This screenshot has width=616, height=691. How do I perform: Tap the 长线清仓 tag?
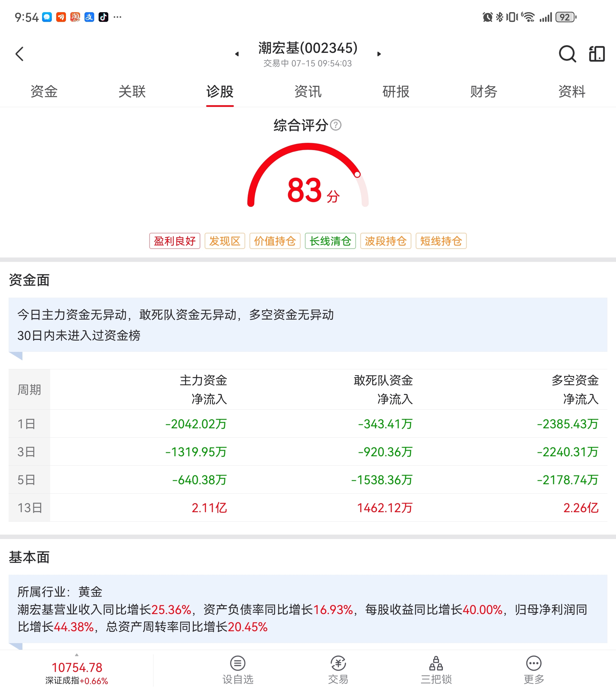click(330, 241)
